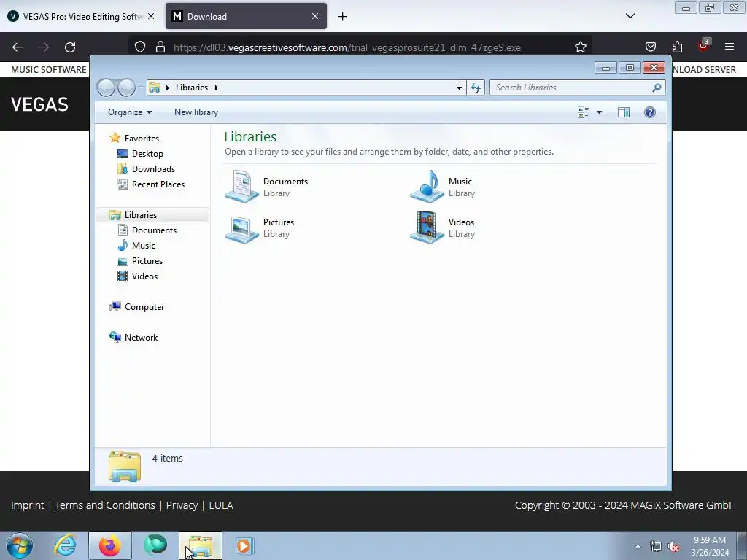Open Firefox application menu
The image size is (747, 560).
729,47
